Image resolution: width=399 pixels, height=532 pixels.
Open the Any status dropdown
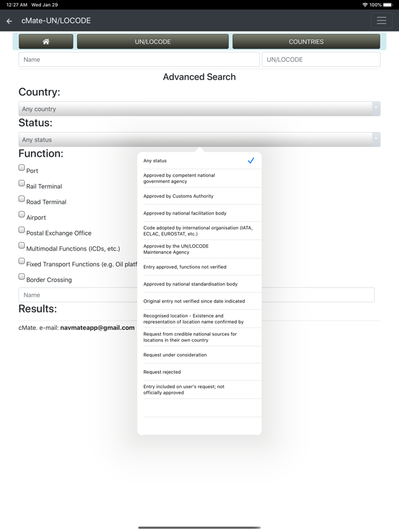pos(199,140)
